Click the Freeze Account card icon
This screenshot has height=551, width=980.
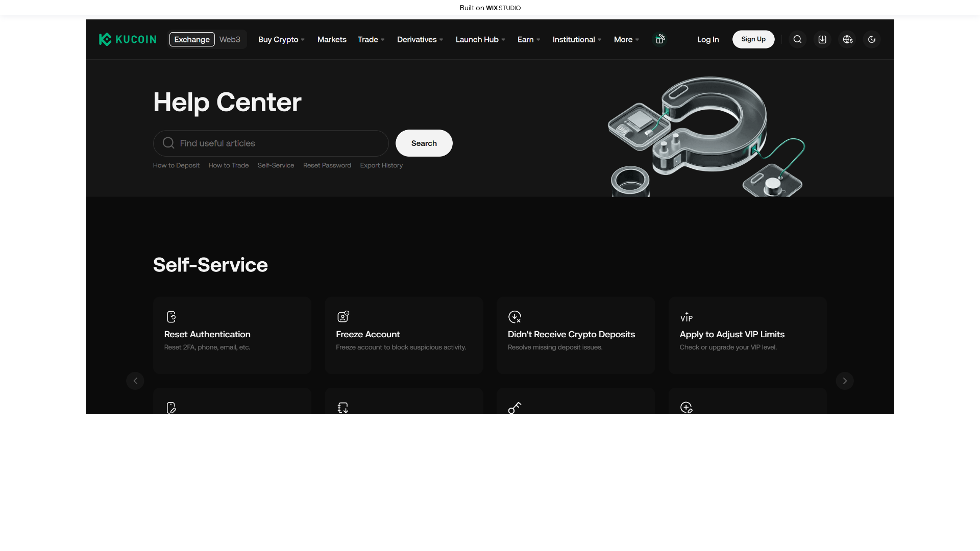[343, 317]
